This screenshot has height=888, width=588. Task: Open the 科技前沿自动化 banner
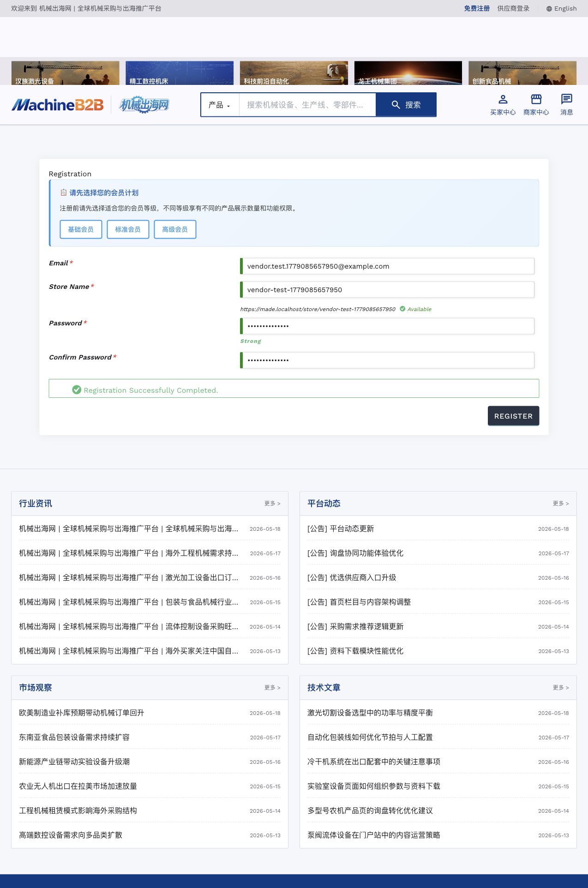[x=294, y=73]
